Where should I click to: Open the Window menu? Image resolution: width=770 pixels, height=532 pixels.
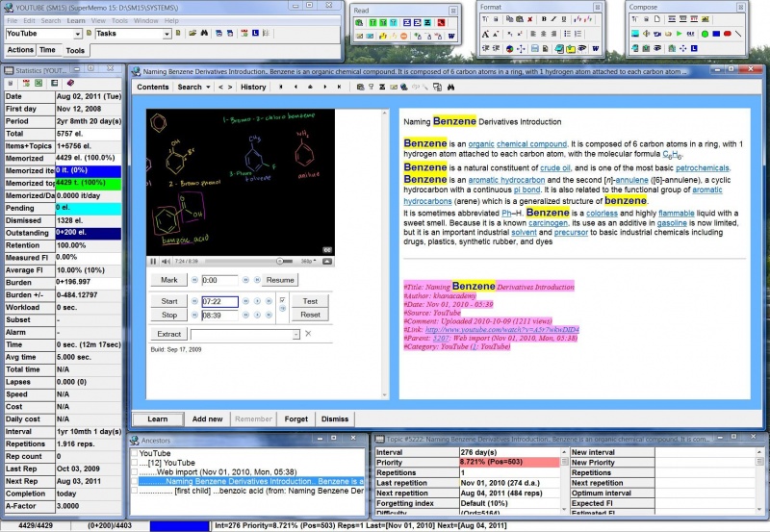pyautogui.click(x=146, y=20)
